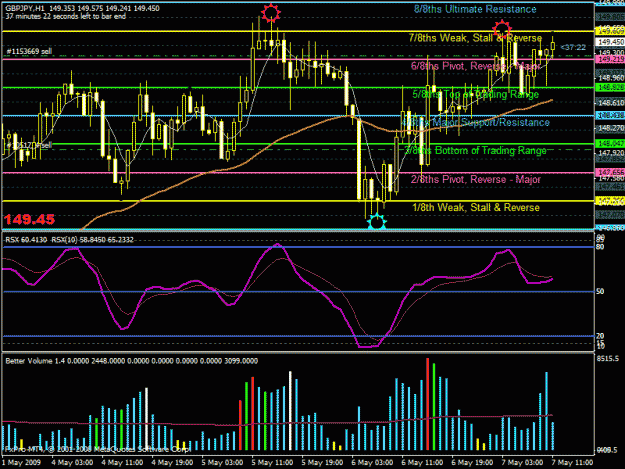Click the '7 May 03:00' time label
The height and width of the screenshot is (469, 625).
click(522, 463)
